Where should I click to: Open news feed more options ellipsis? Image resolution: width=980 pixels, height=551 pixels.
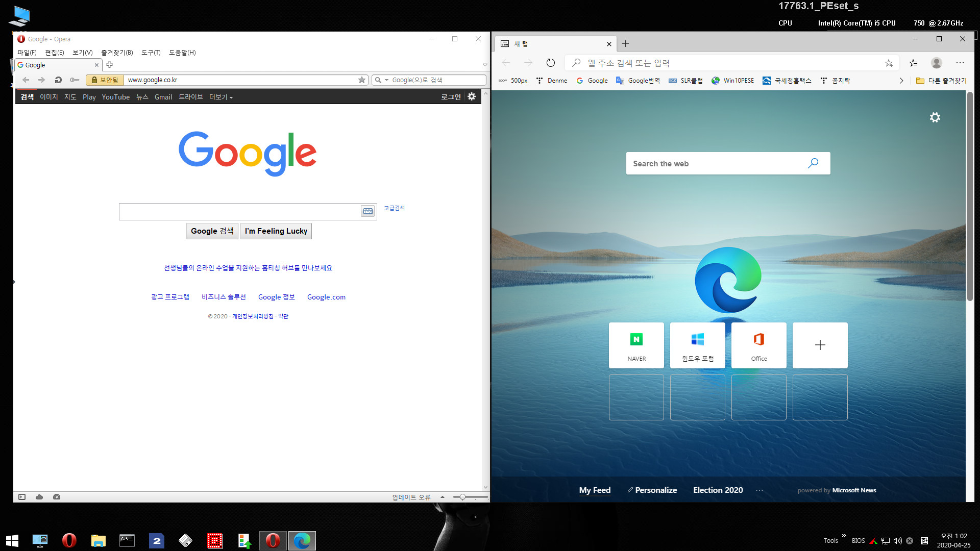pos(759,490)
